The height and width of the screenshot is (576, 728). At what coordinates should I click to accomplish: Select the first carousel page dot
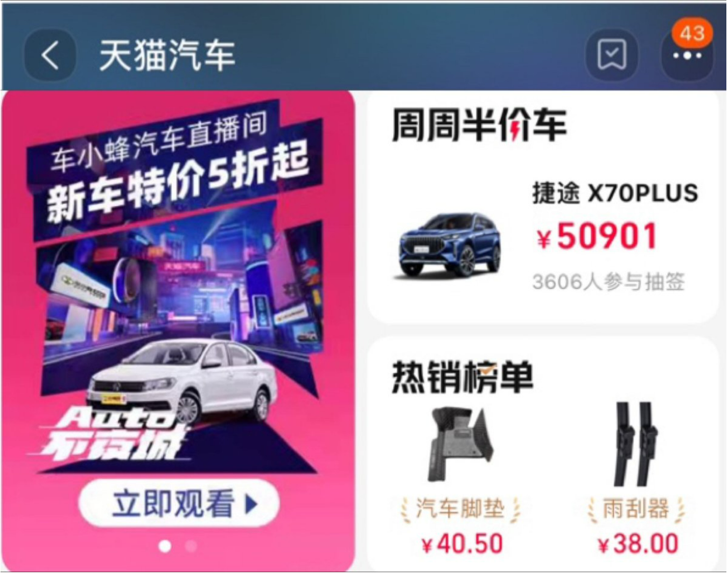coord(165,546)
